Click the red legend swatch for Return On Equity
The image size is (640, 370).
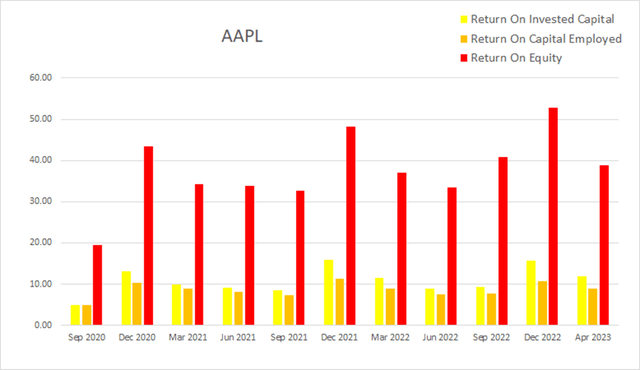coord(464,58)
